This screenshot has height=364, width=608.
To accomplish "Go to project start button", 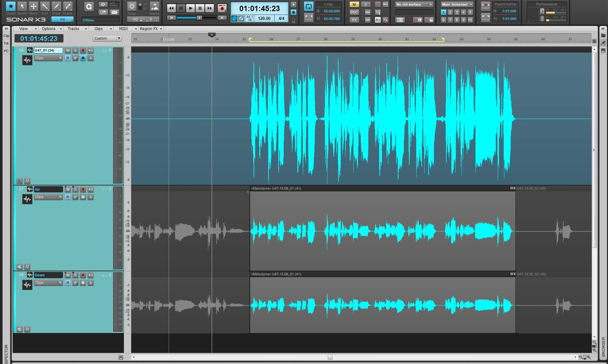I will [x=171, y=18].
